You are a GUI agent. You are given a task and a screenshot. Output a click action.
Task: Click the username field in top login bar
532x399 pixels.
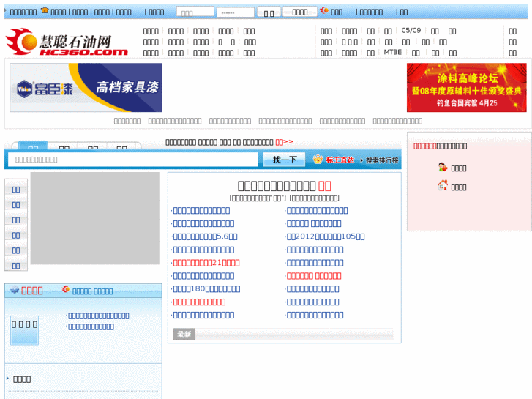195,12
